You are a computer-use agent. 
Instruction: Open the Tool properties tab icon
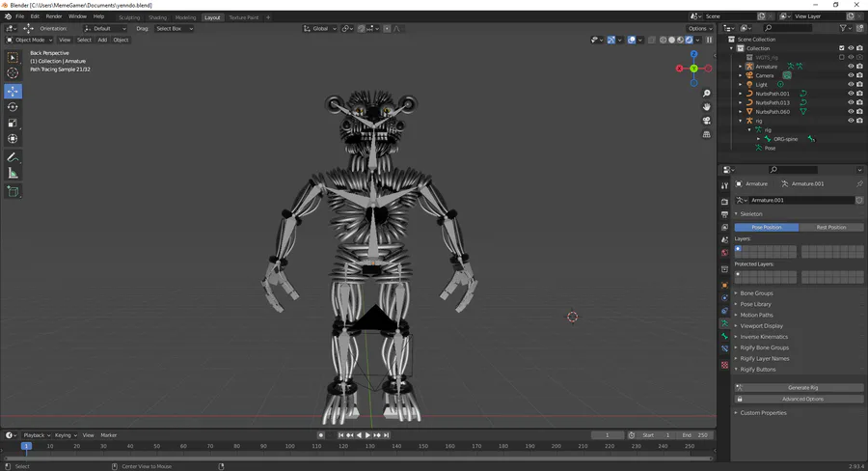(x=724, y=186)
